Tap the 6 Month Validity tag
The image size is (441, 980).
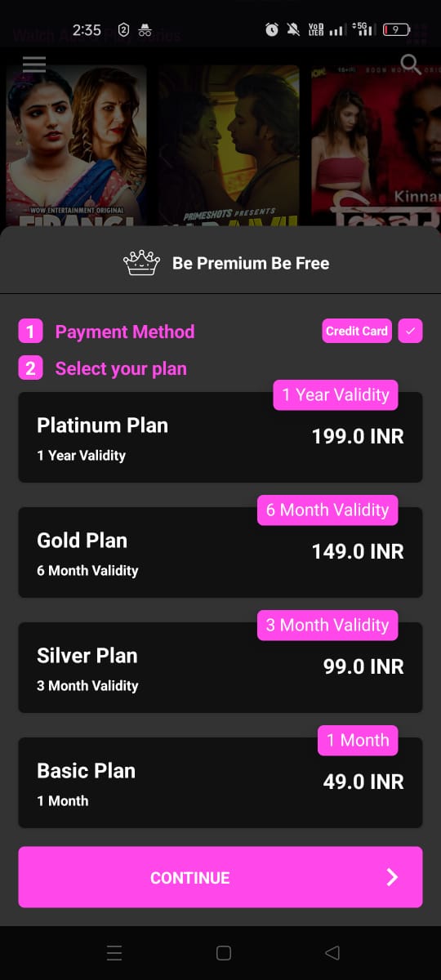327,510
